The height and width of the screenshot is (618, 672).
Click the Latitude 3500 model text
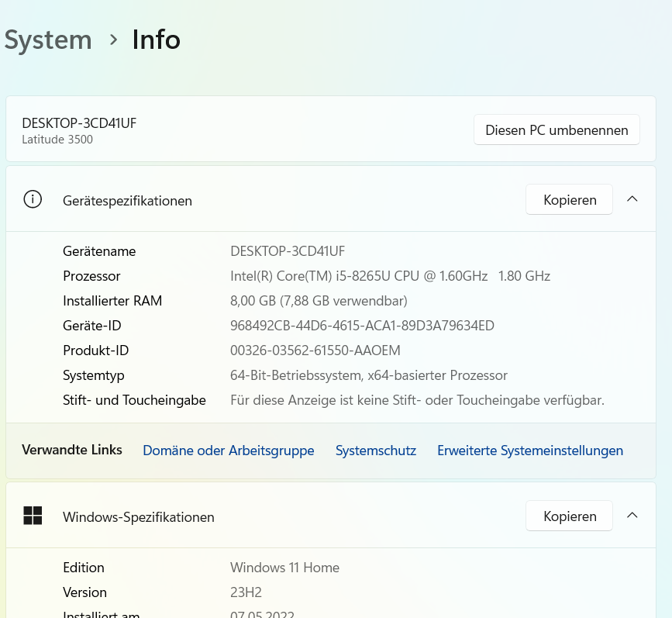coord(57,140)
